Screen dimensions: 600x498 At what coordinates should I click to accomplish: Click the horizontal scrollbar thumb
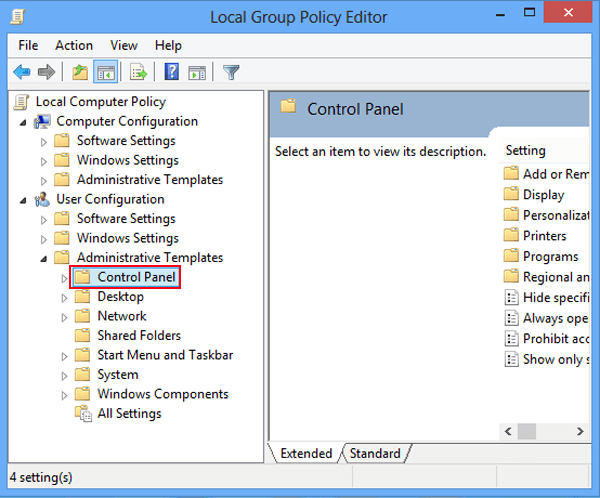tap(527, 431)
